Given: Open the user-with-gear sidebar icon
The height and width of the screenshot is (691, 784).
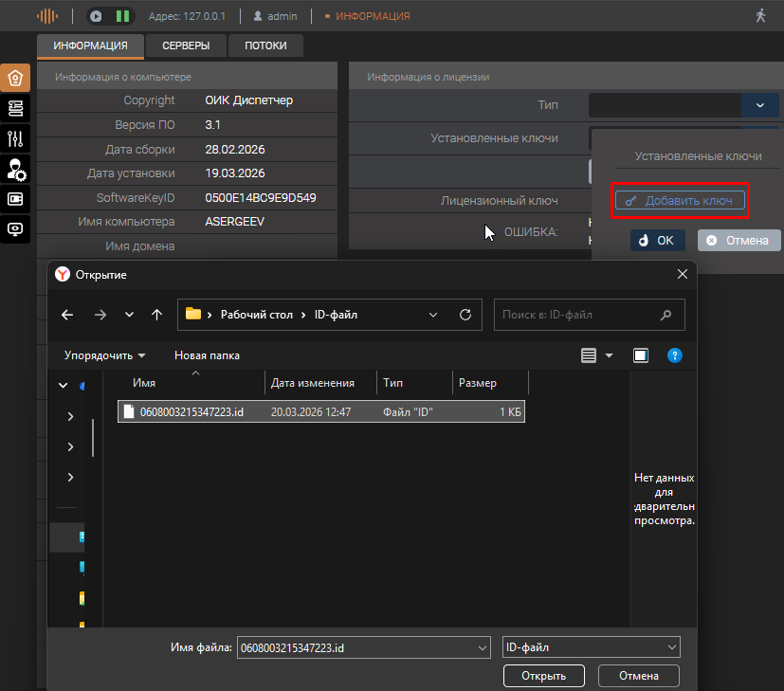Looking at the screenshot, I should point(15,170).
